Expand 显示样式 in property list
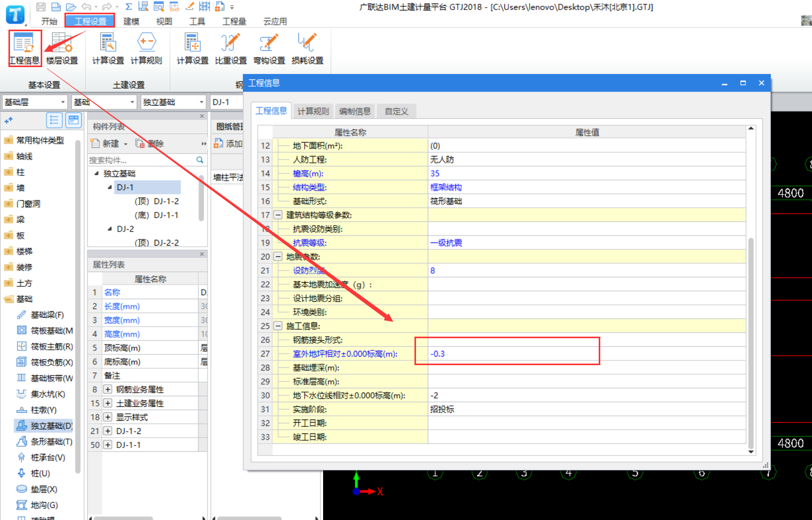Screen dimensions: 812x520 point(108,417)
